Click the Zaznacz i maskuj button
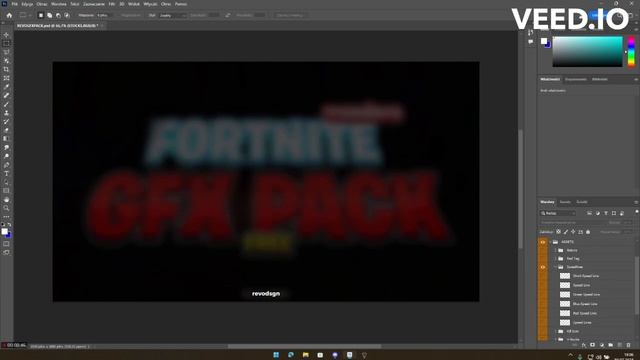 (x=290, y=16)
